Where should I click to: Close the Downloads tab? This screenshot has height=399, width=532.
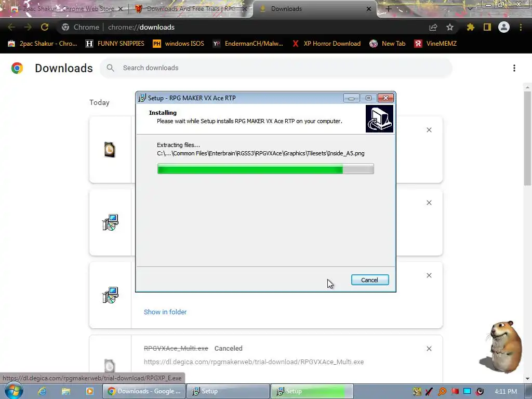pyautogui.click(x=369, y=9)
